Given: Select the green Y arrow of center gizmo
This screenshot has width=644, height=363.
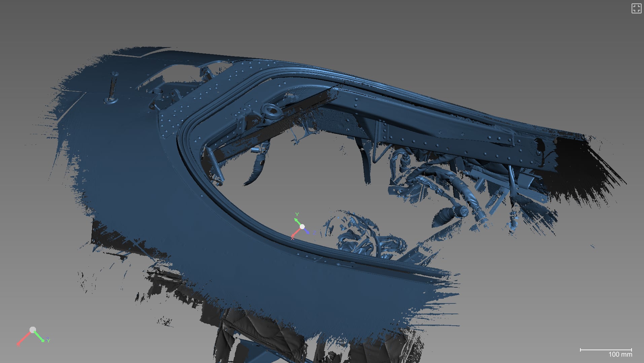Looking at the screenshot, I should (298, 222).
